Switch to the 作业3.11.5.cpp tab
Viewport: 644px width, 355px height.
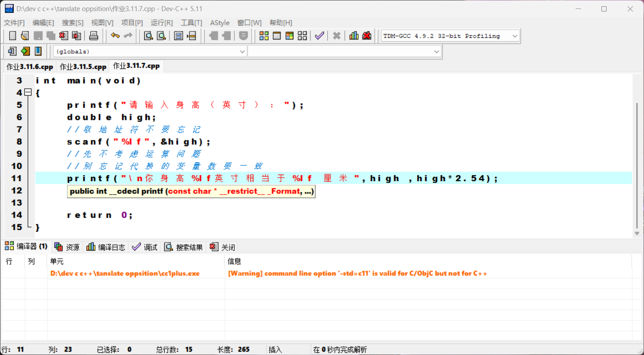click(x=83, y=67)
